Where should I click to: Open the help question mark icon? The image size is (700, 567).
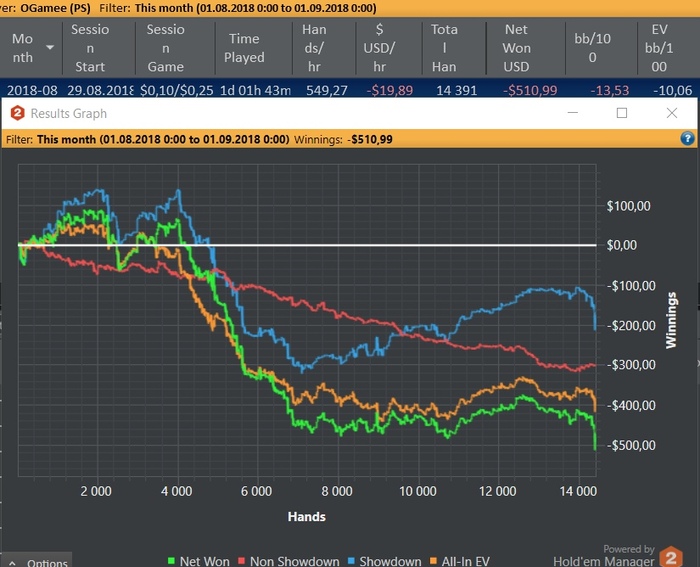pyautogui.click(x=687, y=138)
